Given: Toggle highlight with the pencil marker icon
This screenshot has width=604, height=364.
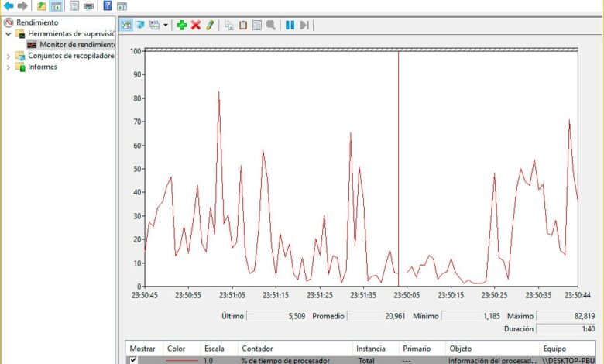Looking at the screenshot, I should pos(210,25).
